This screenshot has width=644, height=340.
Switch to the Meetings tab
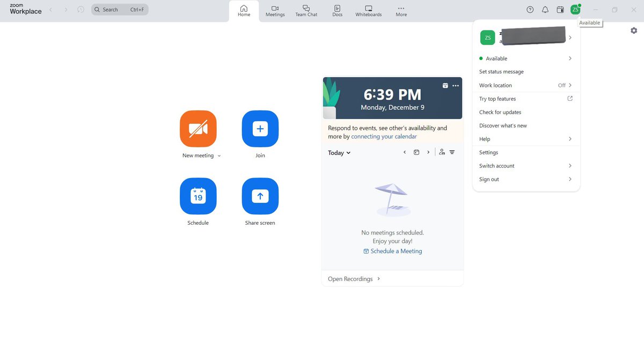275,11
